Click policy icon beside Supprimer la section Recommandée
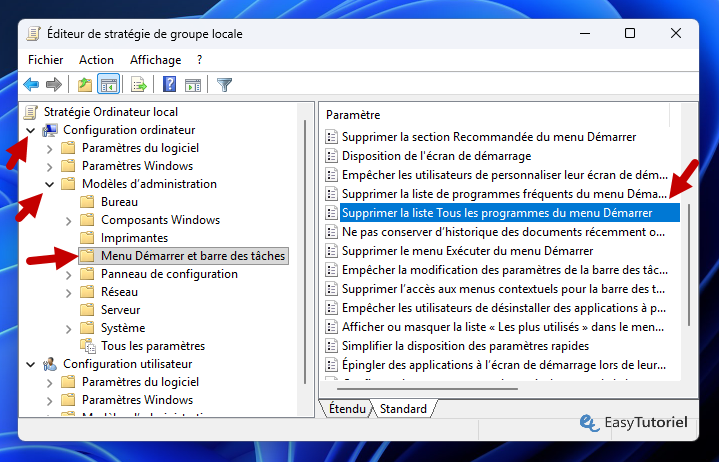The image size is (719, 462). click(x=331, y=137)
